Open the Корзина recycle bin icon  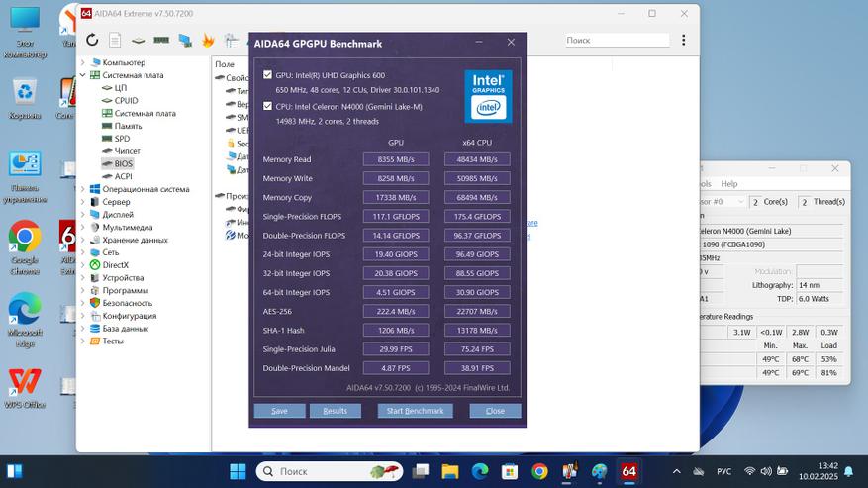(25, 99)
